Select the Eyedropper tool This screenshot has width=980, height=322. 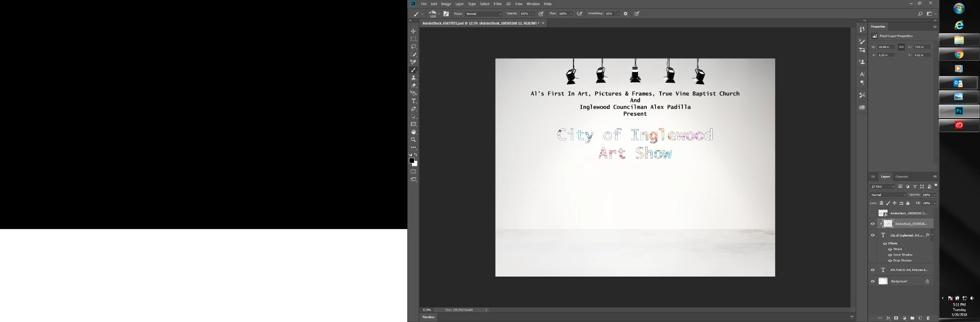pos(413,62)
